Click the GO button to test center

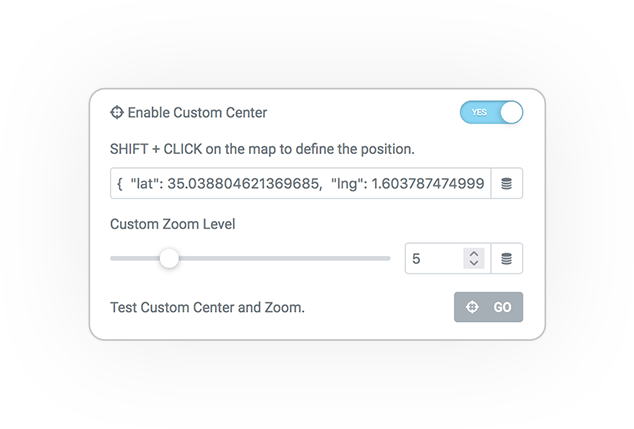[x=488, y=307]
